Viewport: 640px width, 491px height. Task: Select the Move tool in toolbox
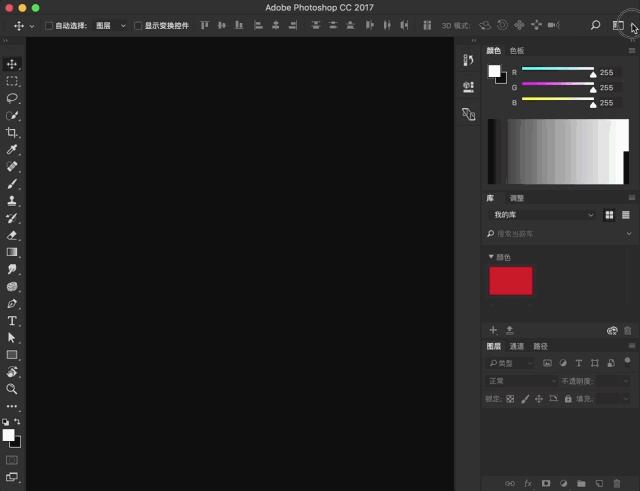coord(12,64)
